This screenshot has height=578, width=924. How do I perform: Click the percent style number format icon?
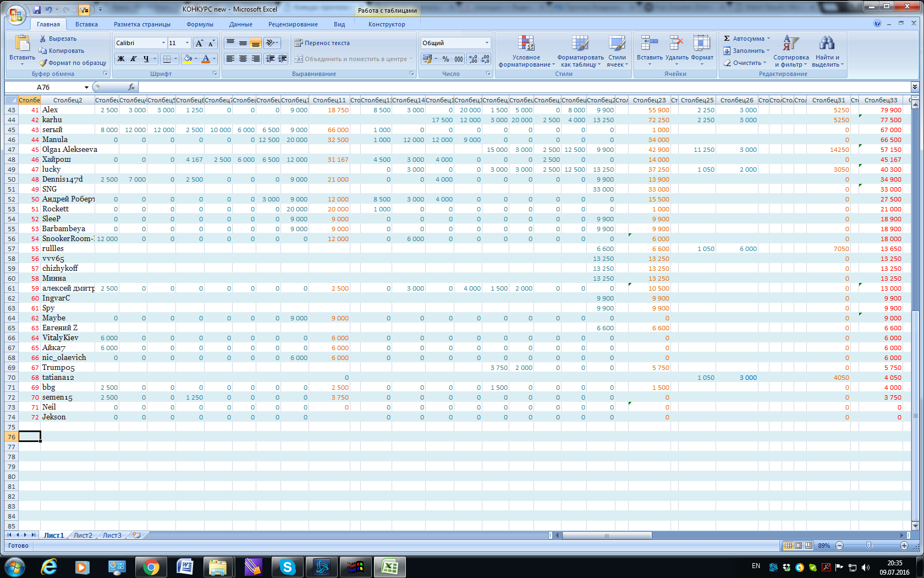(x=446, y=59)
